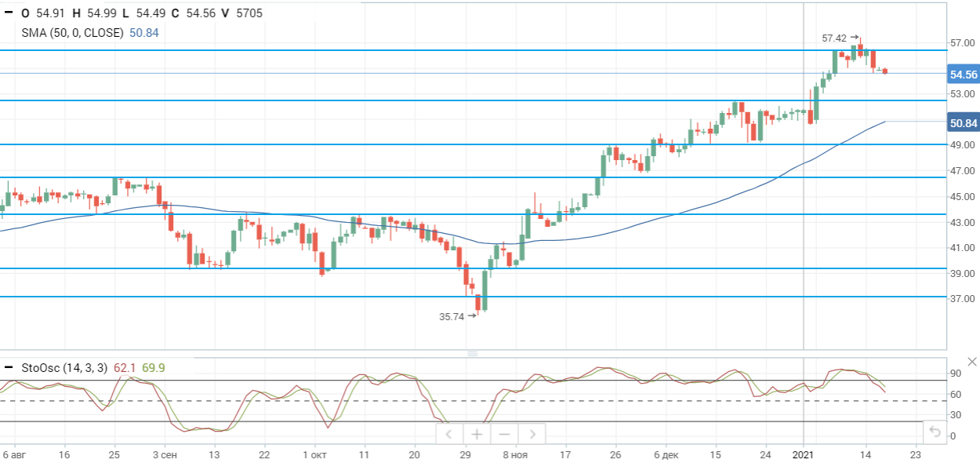Viewport: 980px width, 463px height.
Task: Click the 2021 date axis label
Action: click(804, 454)
